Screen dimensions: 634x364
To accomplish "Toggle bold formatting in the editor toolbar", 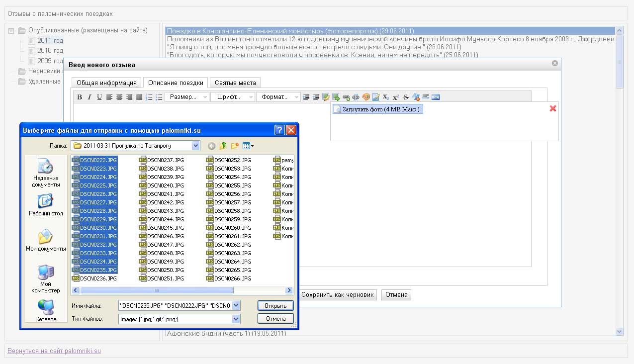I will click(x=80, y=97).
